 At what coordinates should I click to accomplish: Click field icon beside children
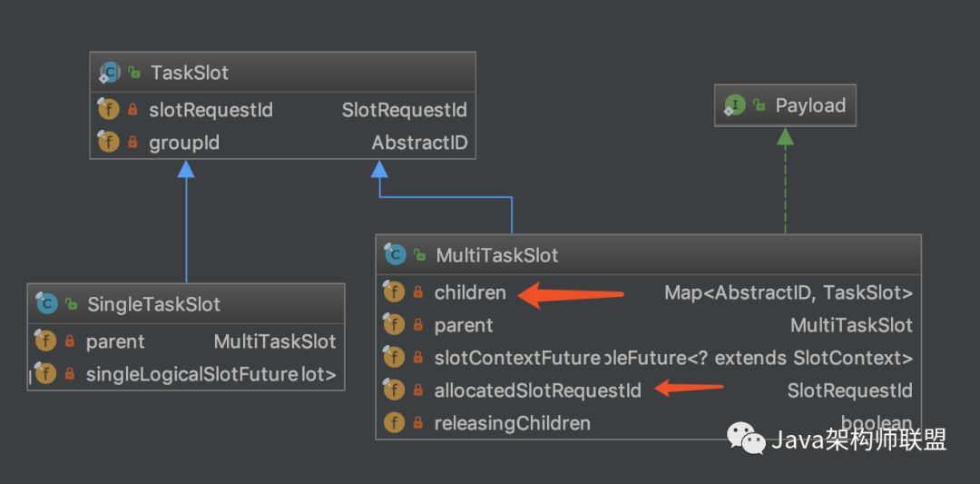click(394, 292)
